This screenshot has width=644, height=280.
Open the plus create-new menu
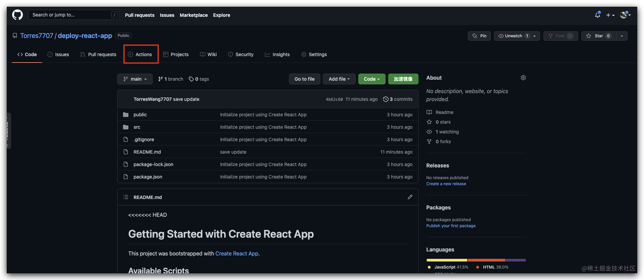[610, 15]
